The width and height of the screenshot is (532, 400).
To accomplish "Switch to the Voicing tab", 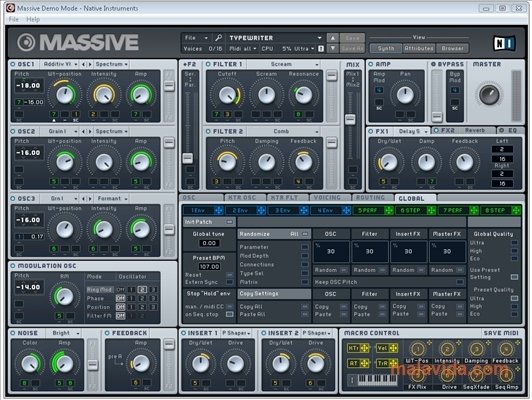I will click(x=330, y=198).
